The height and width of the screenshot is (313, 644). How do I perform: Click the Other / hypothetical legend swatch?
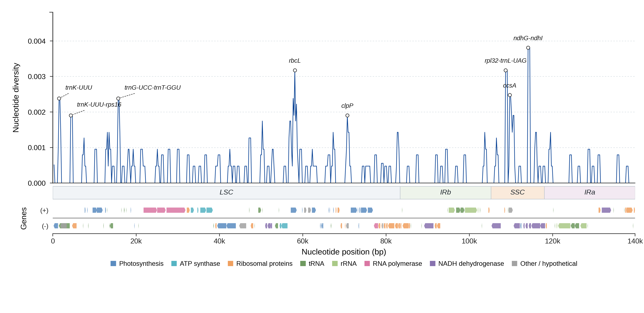(x=515, y=264)
